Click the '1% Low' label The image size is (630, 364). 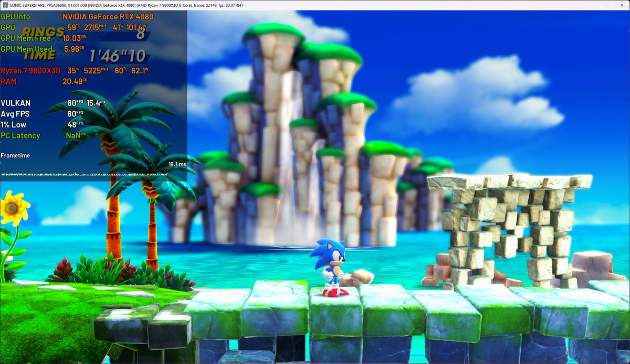[x=13, y=125]
